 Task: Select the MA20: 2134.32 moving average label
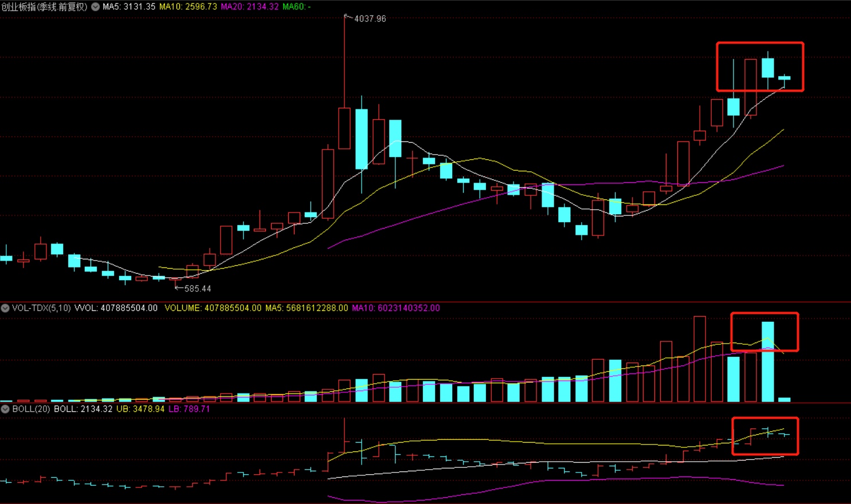[250, 7]
